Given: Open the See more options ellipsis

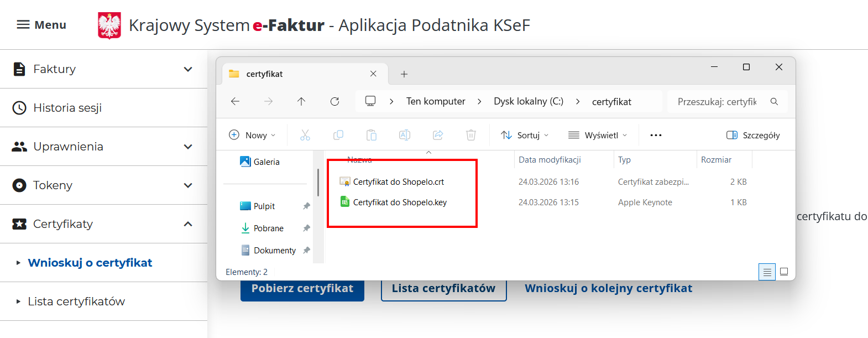Looking at the screenshot, I should pyautogui.click(x=656, y=135).
